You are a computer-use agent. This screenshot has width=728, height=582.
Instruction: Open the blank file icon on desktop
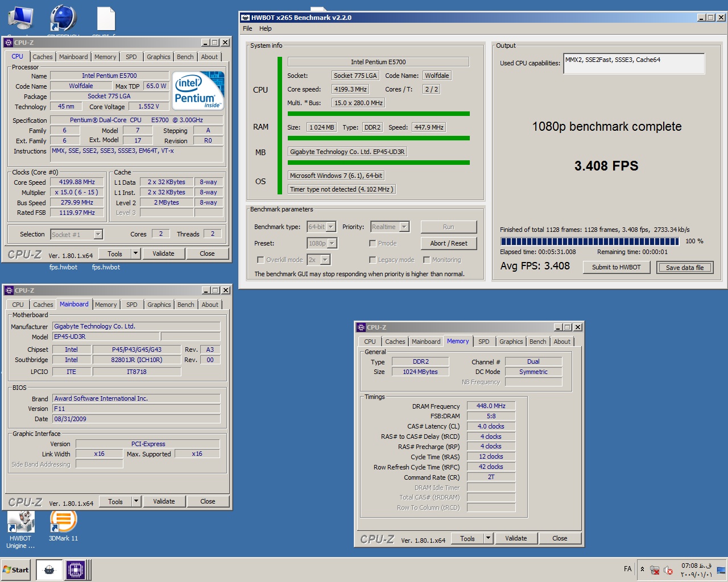pos(106,18)
